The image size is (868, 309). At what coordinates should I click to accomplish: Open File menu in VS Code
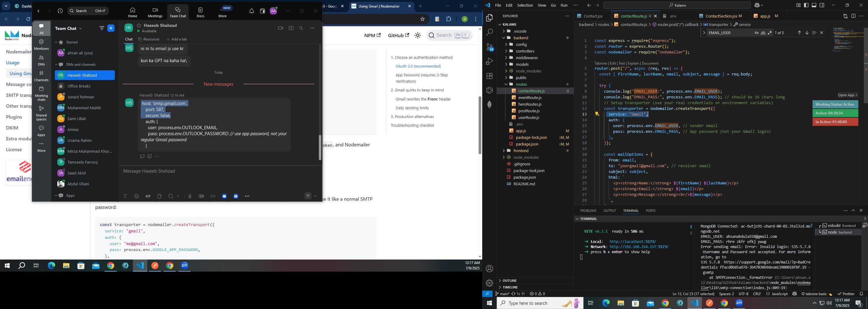498,5
